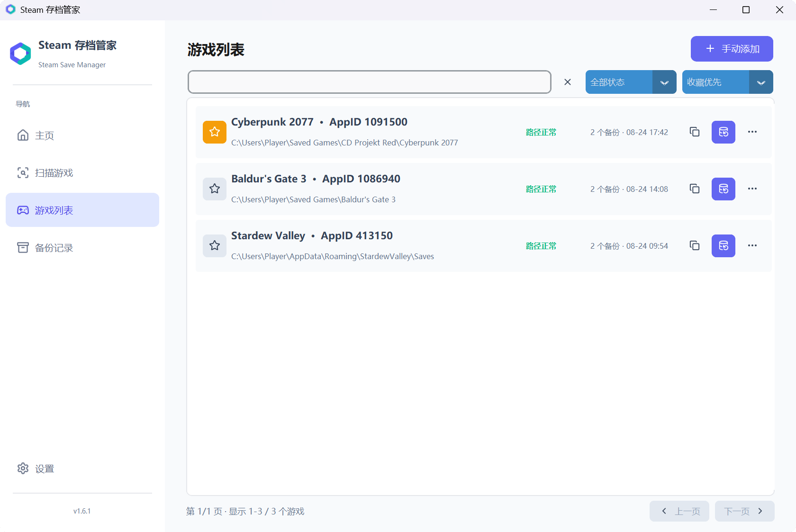
Task: Click the Steam Save Manager logo
Action: 20,54
